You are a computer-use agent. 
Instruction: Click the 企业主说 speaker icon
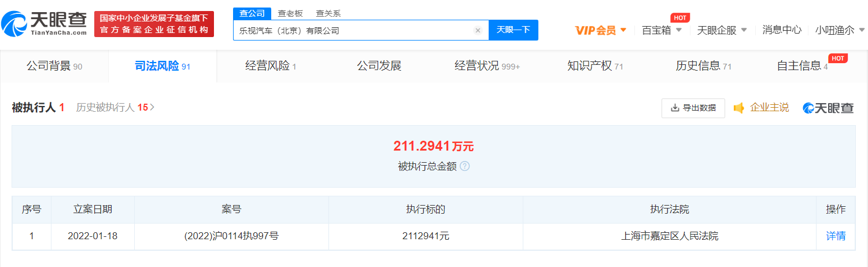coord(738,108)
